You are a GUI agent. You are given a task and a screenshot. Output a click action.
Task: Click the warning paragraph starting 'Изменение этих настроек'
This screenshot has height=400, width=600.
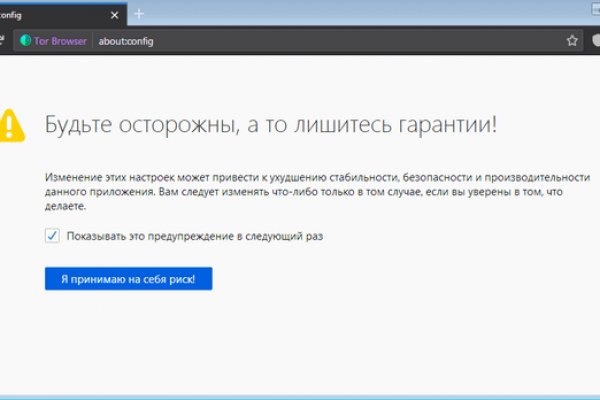point(300,189)
